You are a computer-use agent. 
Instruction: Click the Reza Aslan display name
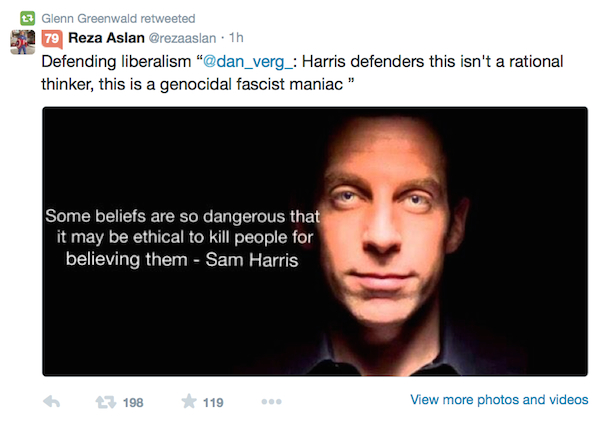click(107, 38)
